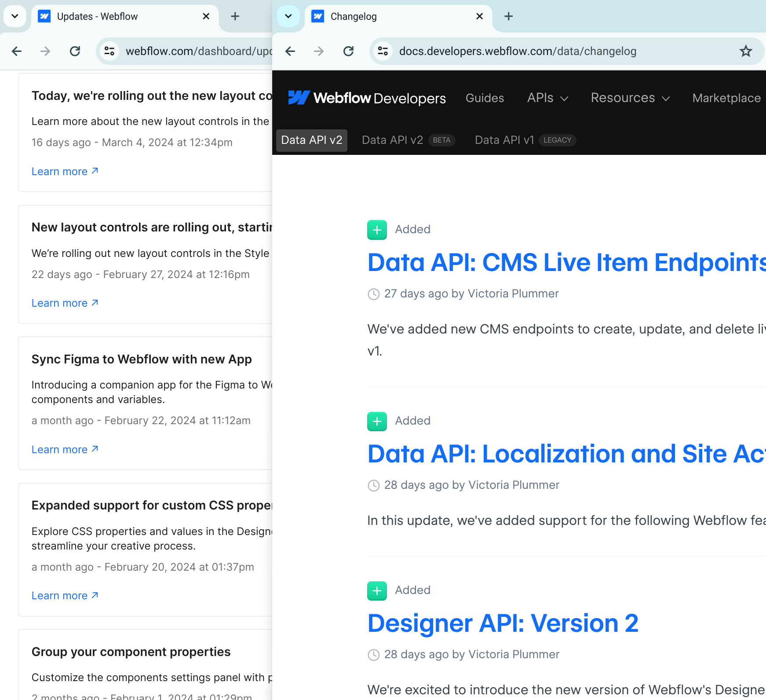Go back in the Updates window

click(x=17, y=51)
